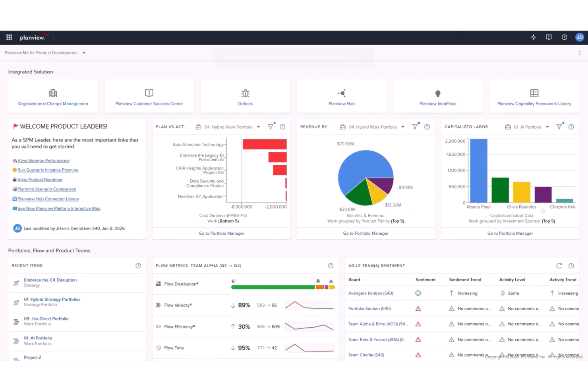Click the Mamta Patel blue bar
The height and width of the screenshot is (392, 588).
click(479, 171)
